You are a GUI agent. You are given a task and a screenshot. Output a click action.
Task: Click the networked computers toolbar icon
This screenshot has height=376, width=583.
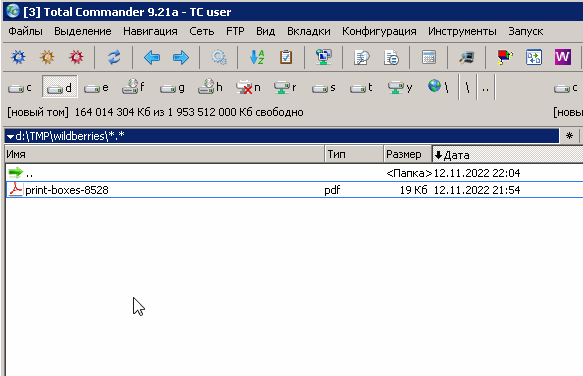tap(323, 57)
